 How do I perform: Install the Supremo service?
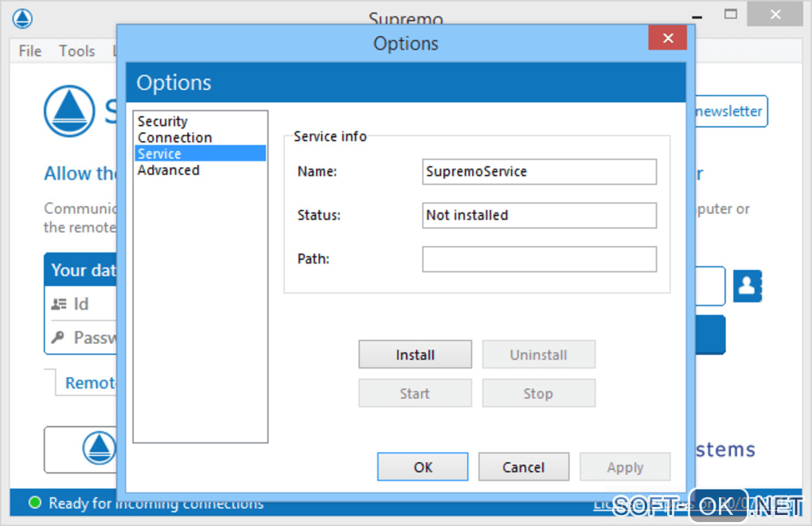tap(415, 355)
